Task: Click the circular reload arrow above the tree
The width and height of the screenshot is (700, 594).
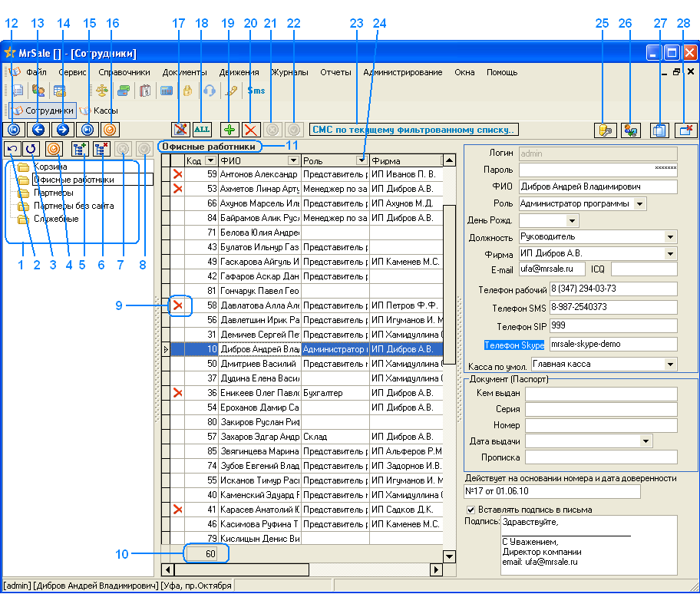Action: pos(31,149)
